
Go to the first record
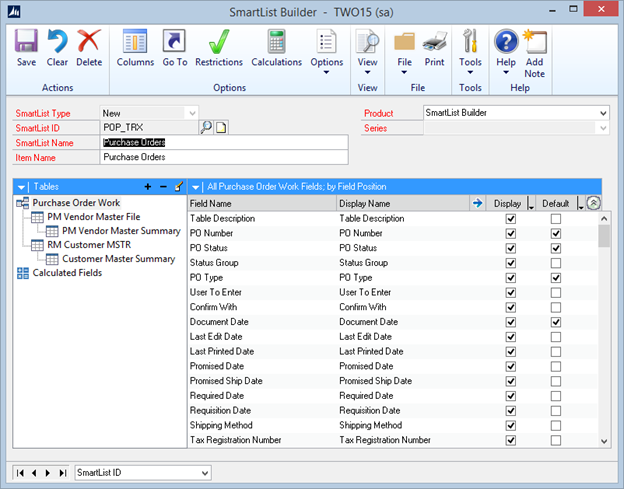20,473
